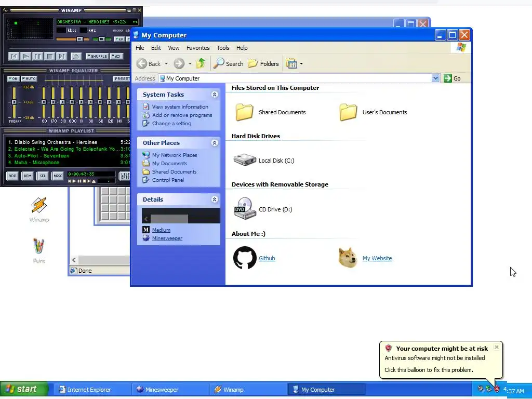Click Views toolbar icon

[291, 63]
